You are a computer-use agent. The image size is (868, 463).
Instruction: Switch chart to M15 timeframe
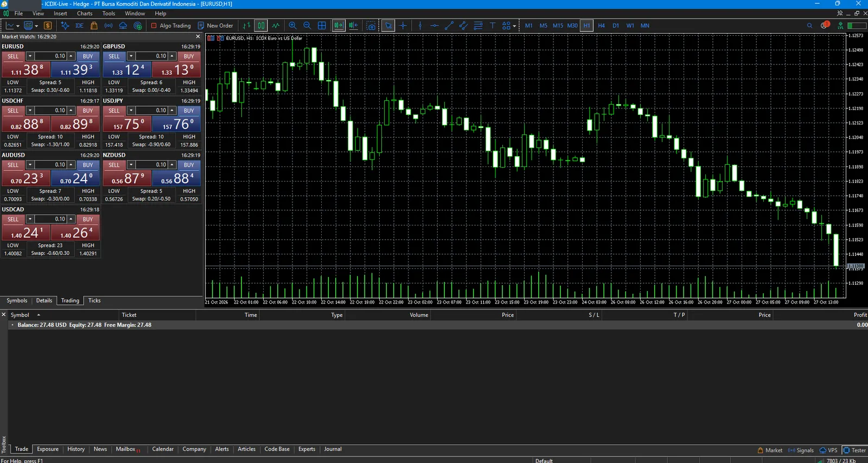558,25
